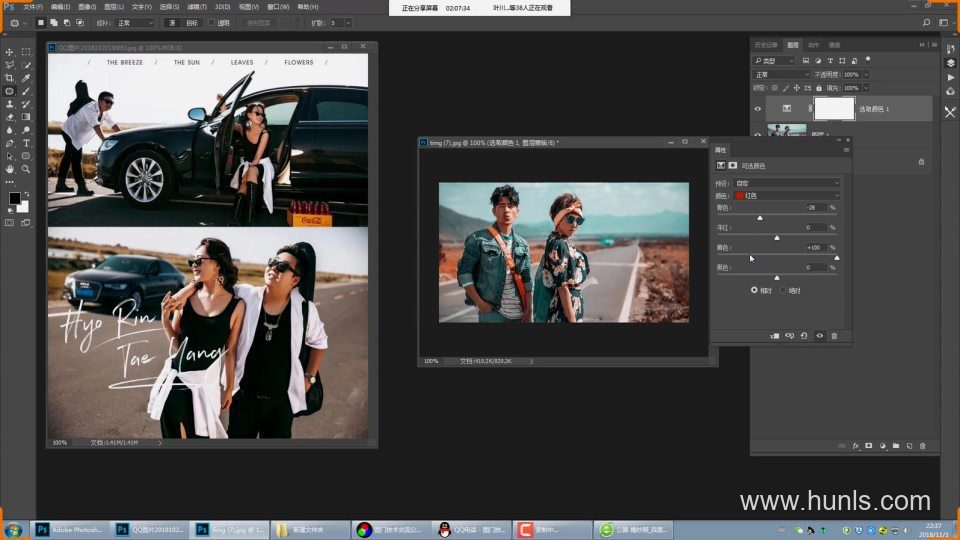This screenshot has width=960, height=540.
Task: Click Subtract from selection icon in options bar
Action: click(x=67, y=23)
